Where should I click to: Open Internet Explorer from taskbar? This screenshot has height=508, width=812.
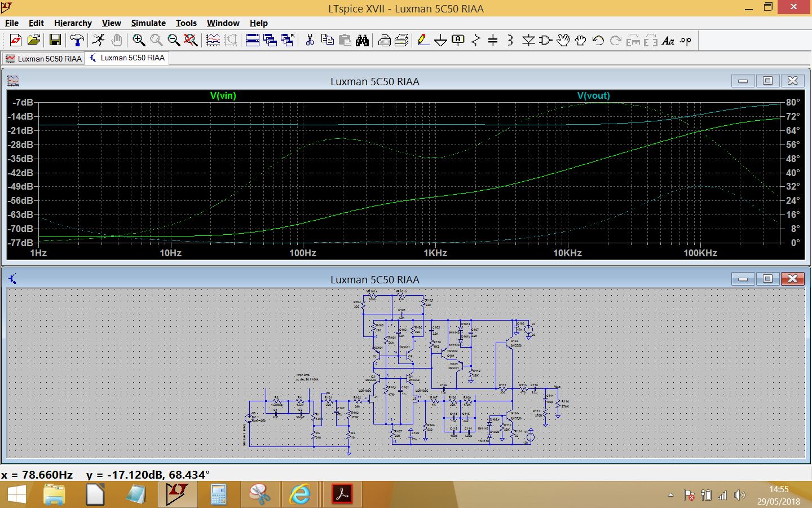coord(300,495)
